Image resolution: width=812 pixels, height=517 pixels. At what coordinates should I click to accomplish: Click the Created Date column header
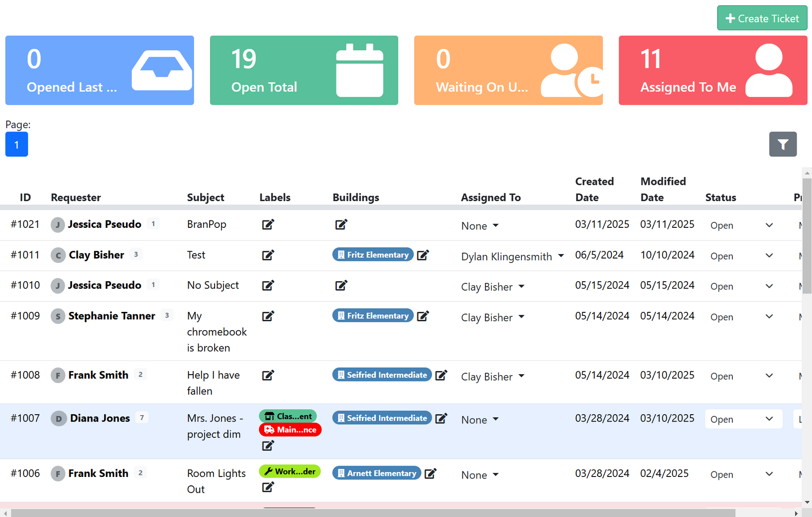coord(595,189)
